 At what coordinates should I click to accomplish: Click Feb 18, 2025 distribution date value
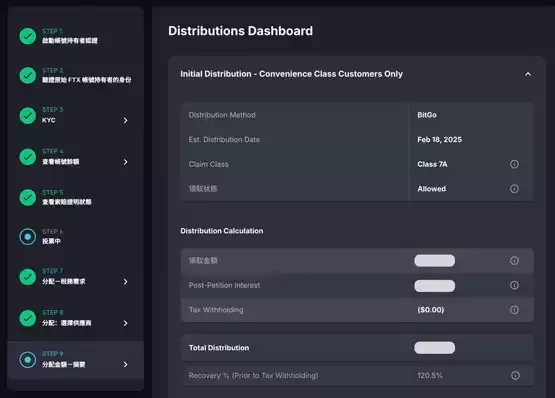click(x=439, y=140)
